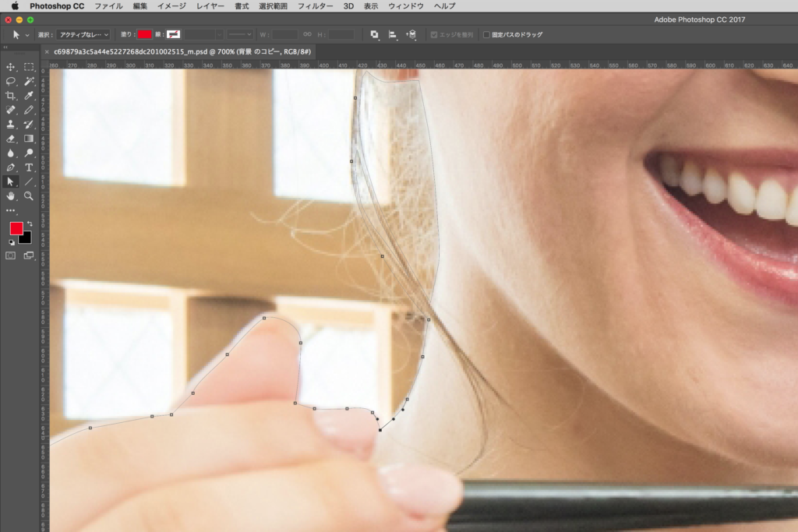Close the c69879a3c5a44e psd document tab
This screenshot has width=798, height=532.
point(47,51)
